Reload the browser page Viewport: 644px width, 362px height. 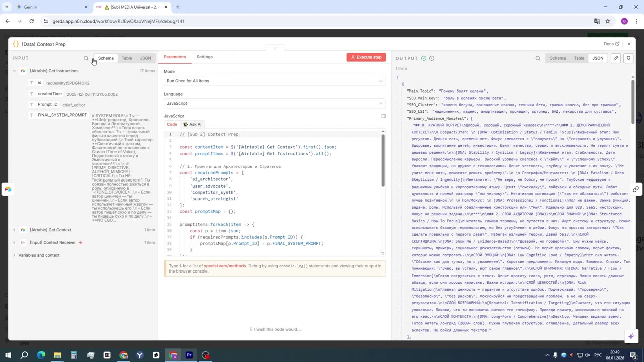coord(31,21)
